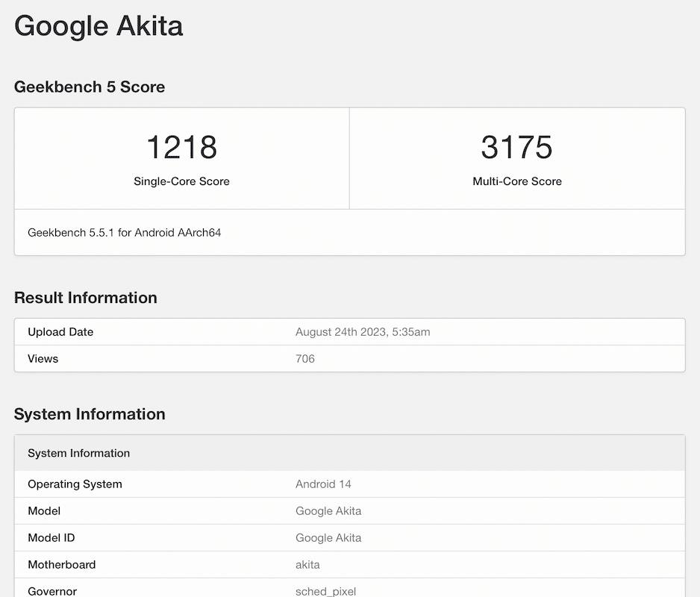Click the large System Information section heading
The image size is (700, 597).
click(x=90, y=414)
